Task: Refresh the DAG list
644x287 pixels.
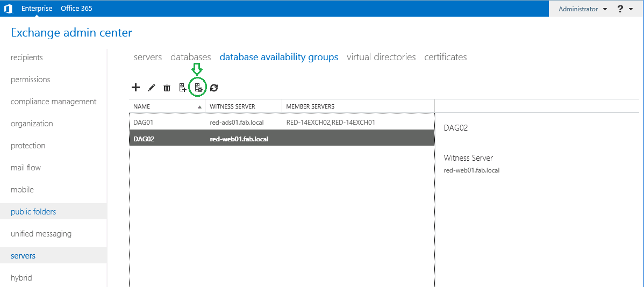Action: pyautogui.click(x=214, y=88)
